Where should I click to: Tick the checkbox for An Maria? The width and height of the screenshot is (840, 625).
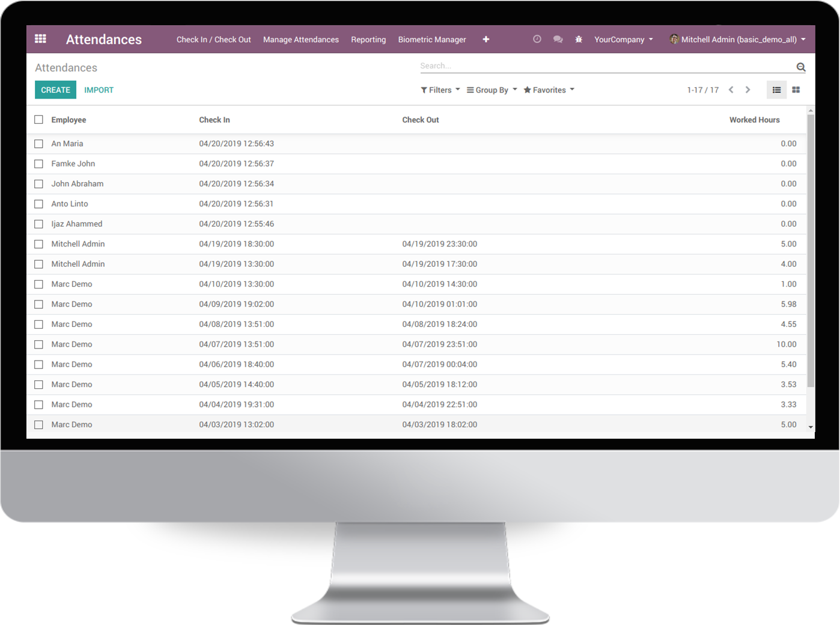(39, 144)
